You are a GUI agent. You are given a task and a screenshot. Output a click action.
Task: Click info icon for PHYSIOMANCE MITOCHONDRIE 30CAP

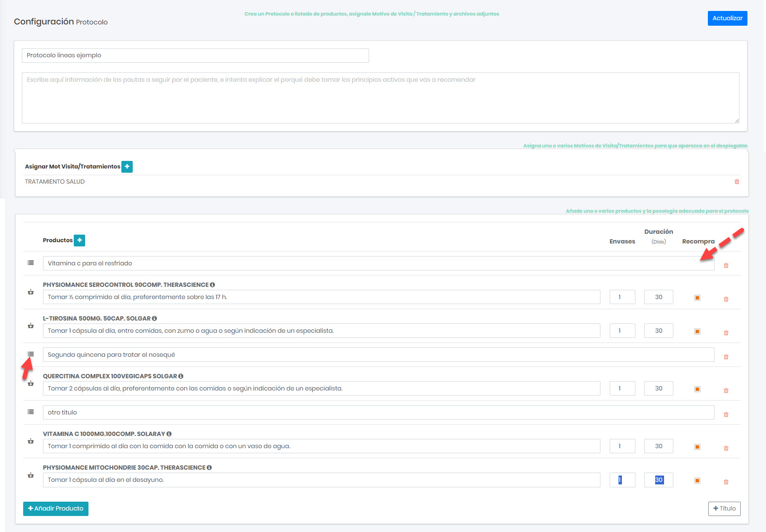coord(209,468)
